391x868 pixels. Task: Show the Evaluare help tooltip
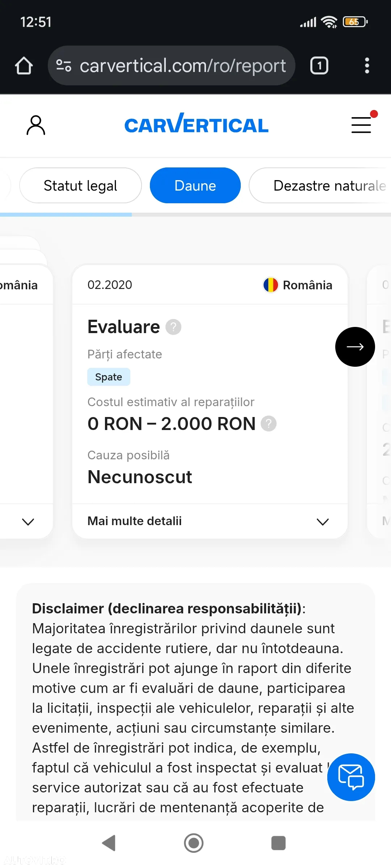click(x=173, y=327)
